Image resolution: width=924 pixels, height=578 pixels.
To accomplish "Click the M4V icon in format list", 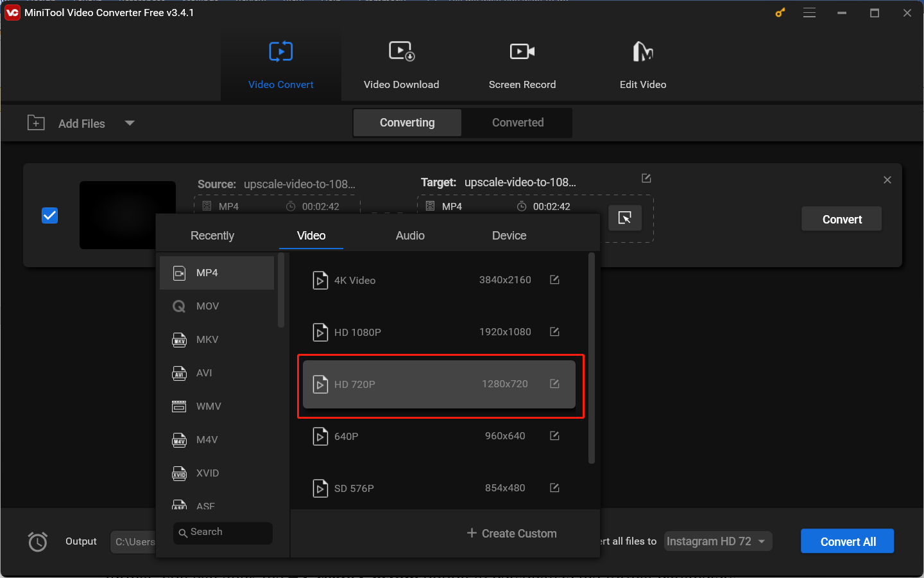I will pyautogui.click(x=180, y=440).
